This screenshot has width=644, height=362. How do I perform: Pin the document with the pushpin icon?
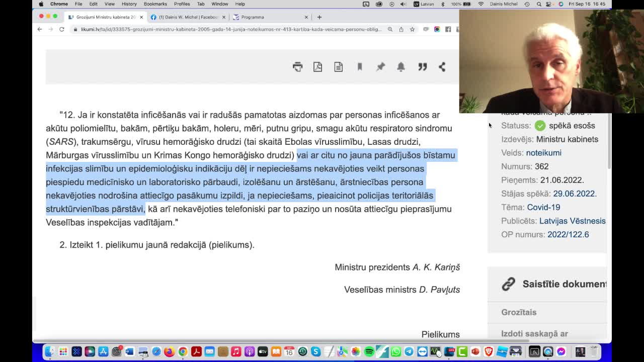pyautogui.click(x=380, y=67)
